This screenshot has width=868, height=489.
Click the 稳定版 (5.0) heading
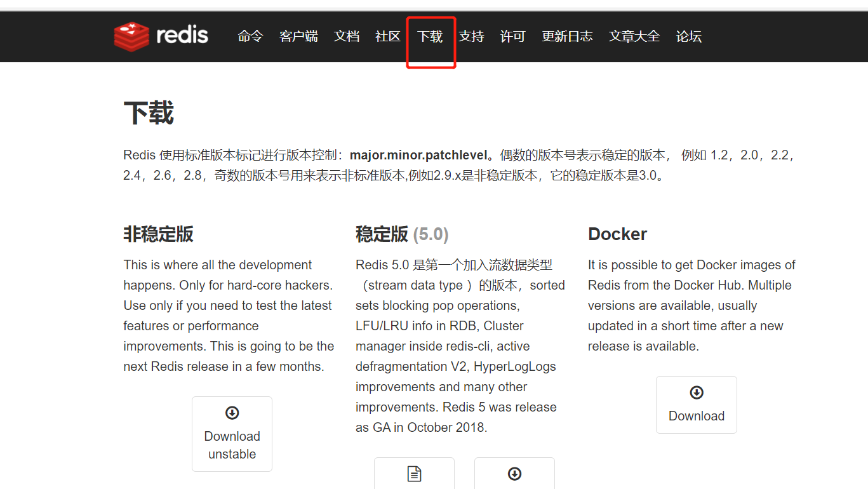coord(402,234)
